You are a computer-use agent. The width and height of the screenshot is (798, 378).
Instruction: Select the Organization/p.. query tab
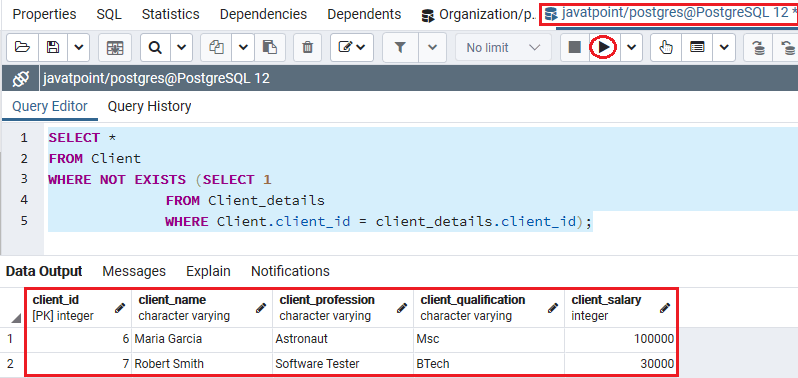click(x=478, y=15)
